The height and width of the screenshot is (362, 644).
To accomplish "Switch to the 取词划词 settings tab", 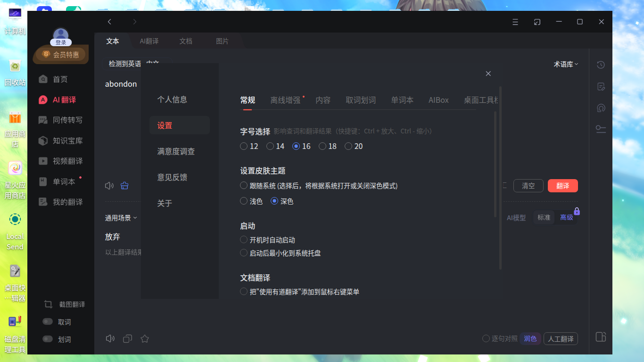I will [361, 100].
